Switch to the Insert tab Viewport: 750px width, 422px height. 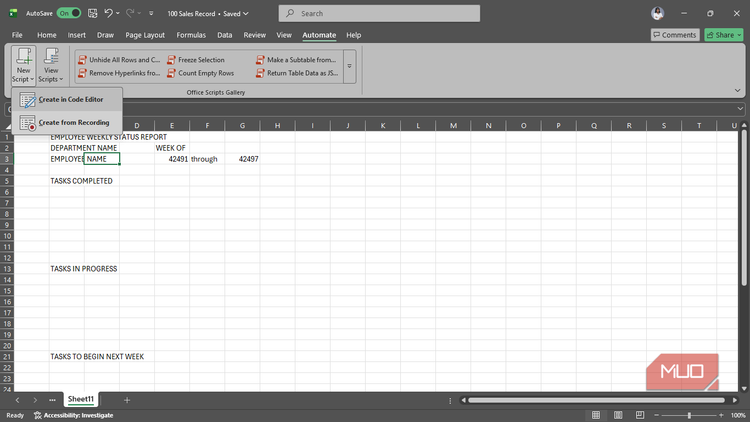(77, 35)
